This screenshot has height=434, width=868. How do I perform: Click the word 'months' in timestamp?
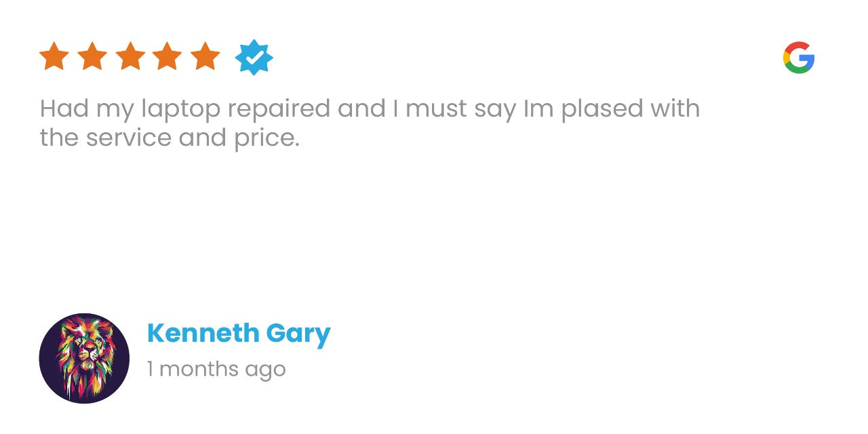click(197, 370)
